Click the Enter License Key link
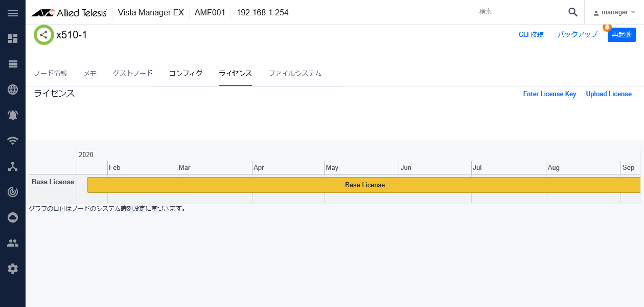644x307 pixels. click(549, 94)
